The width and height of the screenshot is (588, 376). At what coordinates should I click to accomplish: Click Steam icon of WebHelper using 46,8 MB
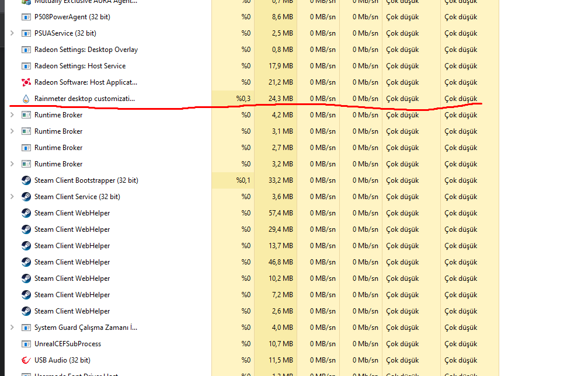coord(26,262)
